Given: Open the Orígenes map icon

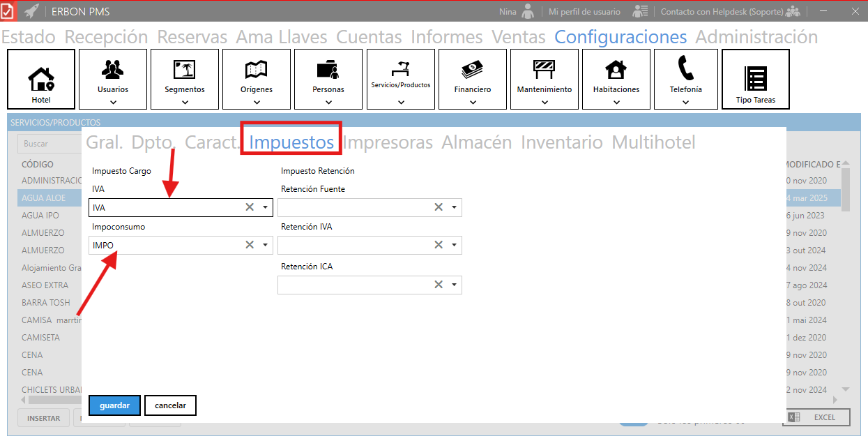Looking at the screenshot, I should tap(257, 70).
